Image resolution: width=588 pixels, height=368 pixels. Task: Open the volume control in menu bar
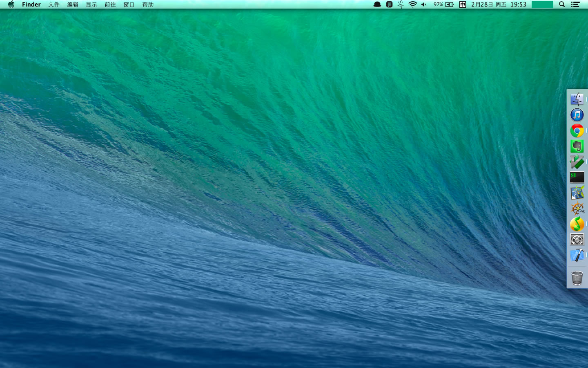pyautogui.click(x=424, y=4)
